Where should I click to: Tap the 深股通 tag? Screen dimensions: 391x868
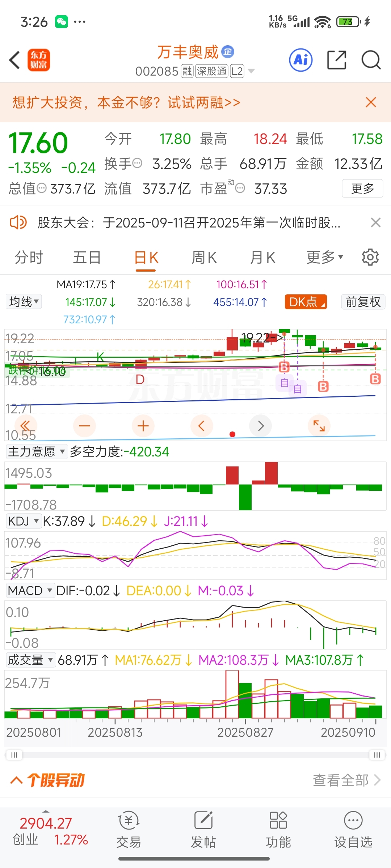point(212,71)
